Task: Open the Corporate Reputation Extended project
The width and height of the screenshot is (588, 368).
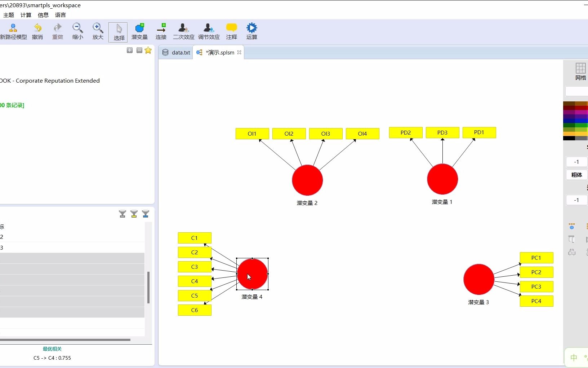Action: coord(50,80)
